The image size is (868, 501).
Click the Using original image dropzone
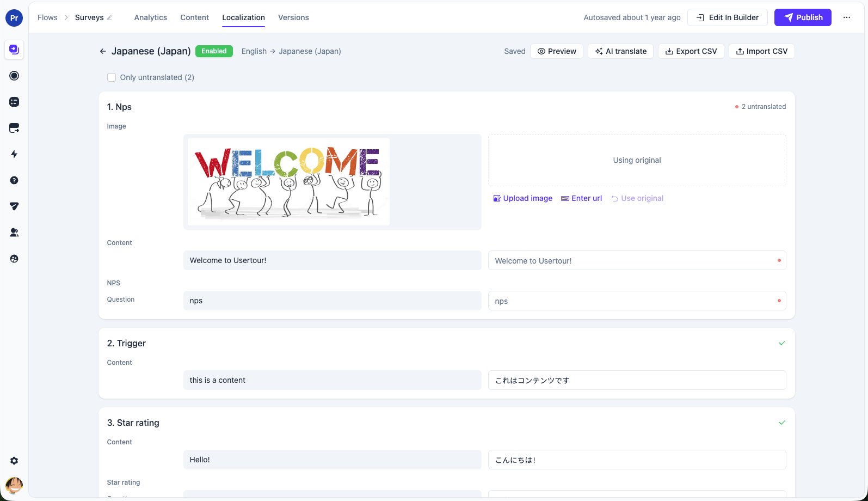637,160
